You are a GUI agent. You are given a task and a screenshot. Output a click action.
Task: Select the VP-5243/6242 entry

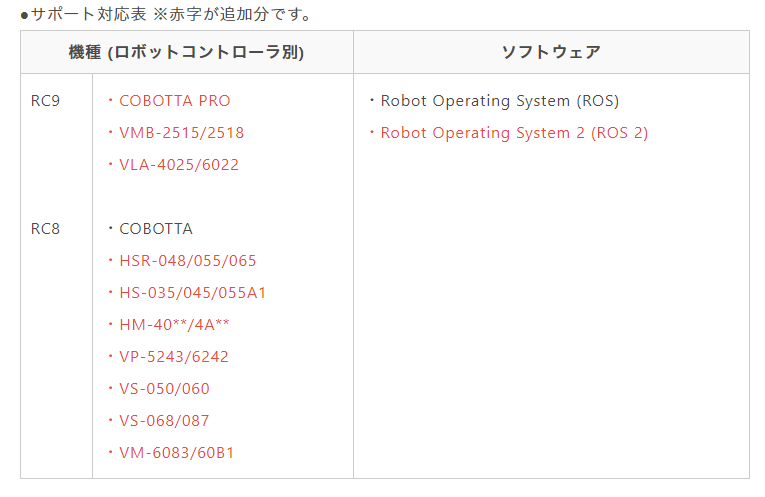tap(180, 357)
